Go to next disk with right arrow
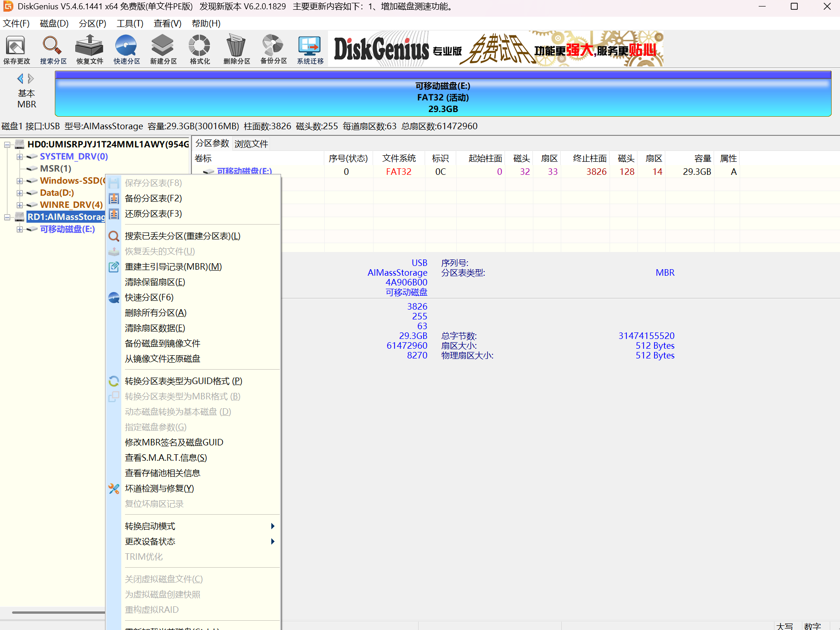The height and width of the screenshot is (630, 840). click(x=31, y=79)
